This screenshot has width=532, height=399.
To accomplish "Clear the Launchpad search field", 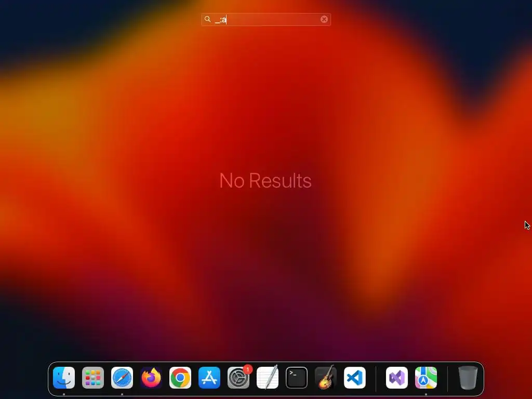I will [x=324, y=19].
